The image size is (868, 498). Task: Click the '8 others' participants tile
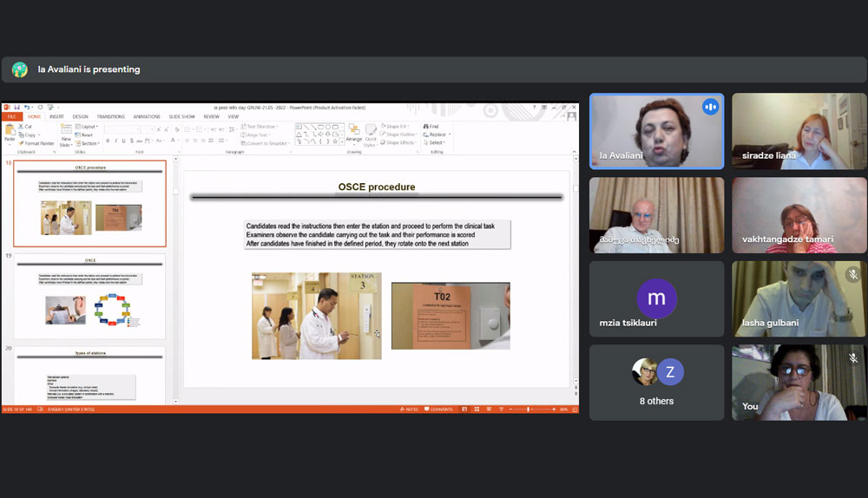click(656, 383)
